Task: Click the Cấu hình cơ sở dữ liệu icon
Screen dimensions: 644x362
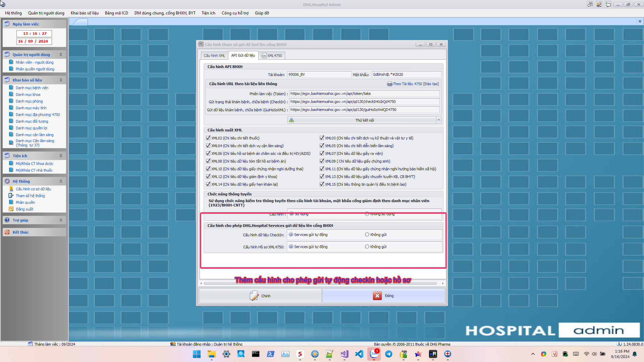Action: pyautogui.click(x=11, y=189)
